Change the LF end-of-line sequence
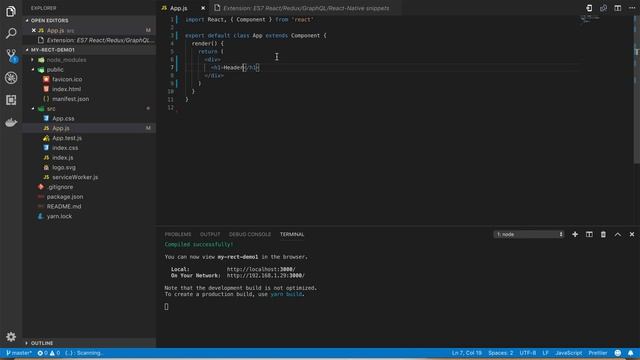Viewport: 640px width, 360px height. click(x=545, y=353)
